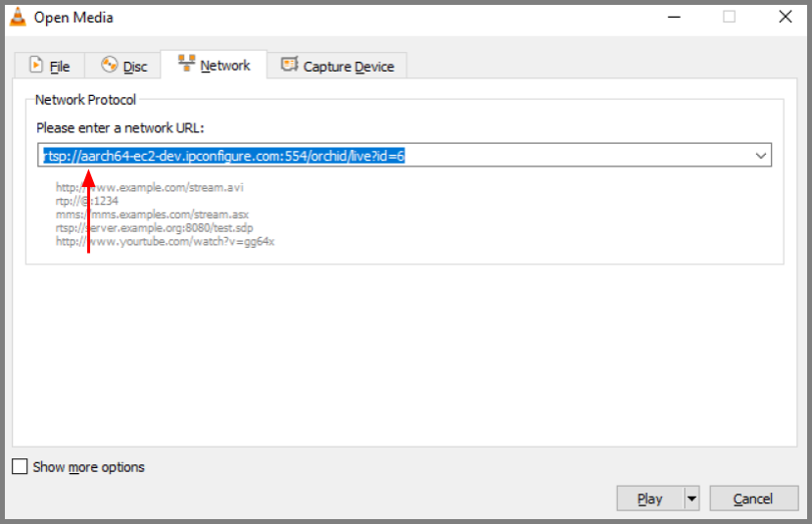
Task: Maximize the Open Media window
Action: coord(729,17)
